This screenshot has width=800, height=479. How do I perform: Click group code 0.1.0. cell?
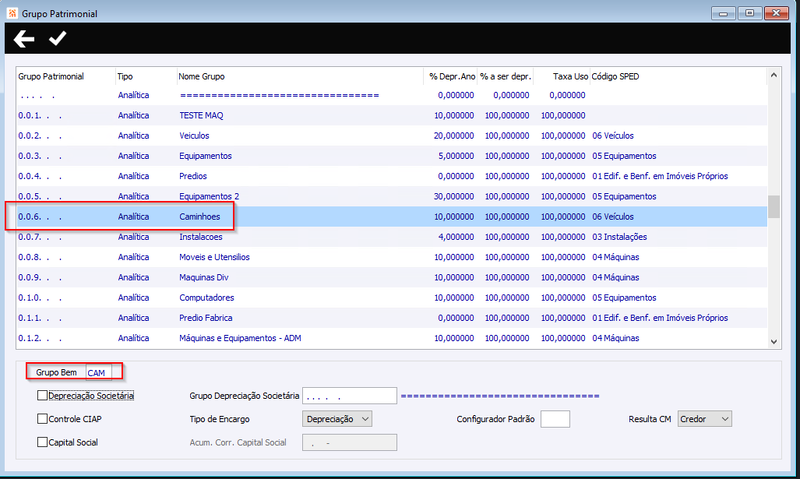point(40,297)
